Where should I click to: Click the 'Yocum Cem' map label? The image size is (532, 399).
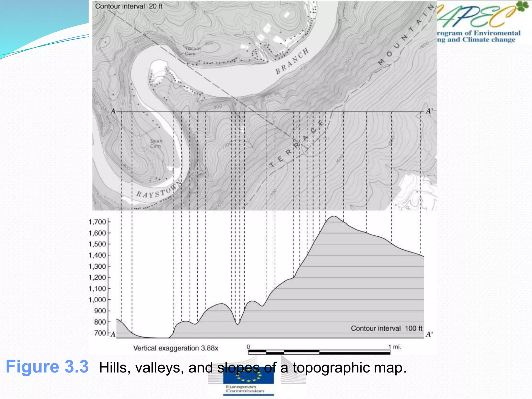(192, 51)
